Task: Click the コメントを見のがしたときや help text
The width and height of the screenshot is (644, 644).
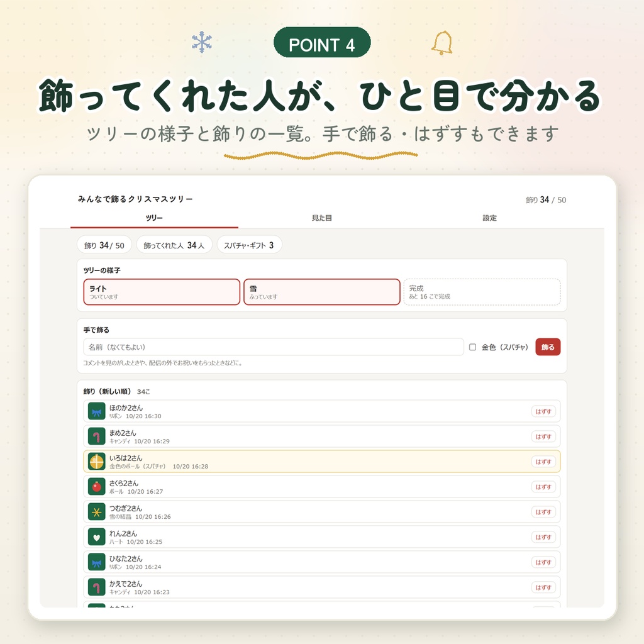Action: [x=163, y=363]
